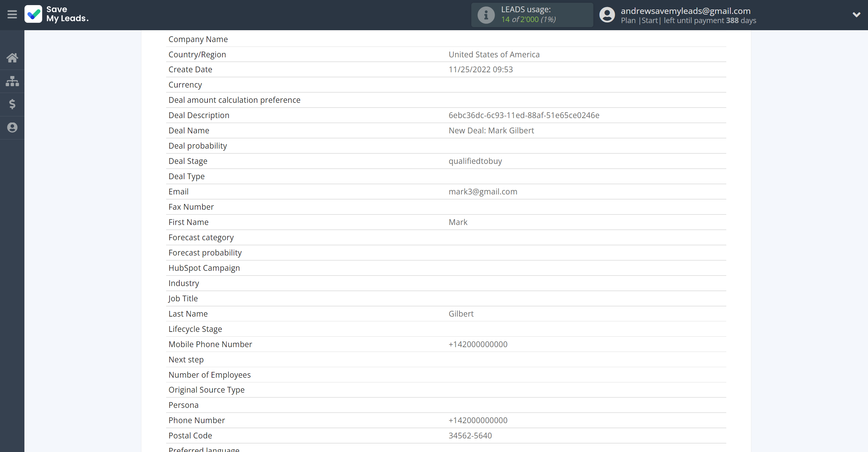Select the 'qualifiedtobuy' deal stage value

pyautogui.click(x=475, y=161)
